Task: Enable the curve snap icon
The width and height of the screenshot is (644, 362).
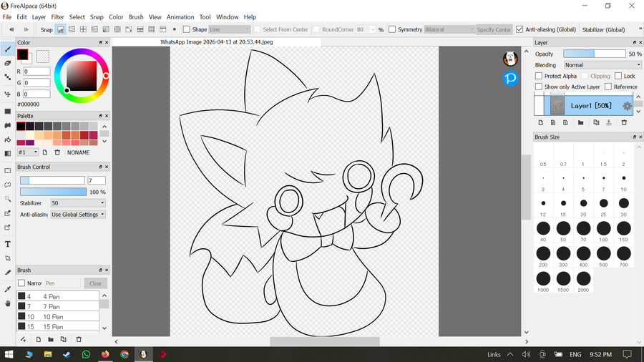Action: [x=129, y=29]
